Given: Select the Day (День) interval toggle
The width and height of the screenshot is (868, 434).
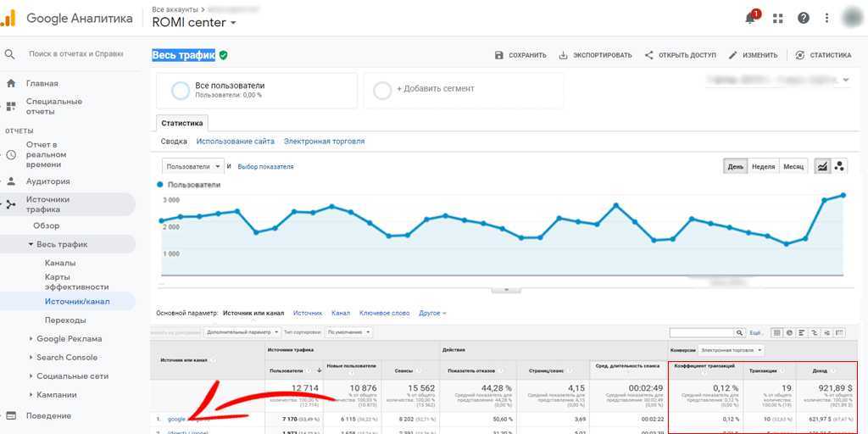Looking at the screenshot, I should click(736, 166).
